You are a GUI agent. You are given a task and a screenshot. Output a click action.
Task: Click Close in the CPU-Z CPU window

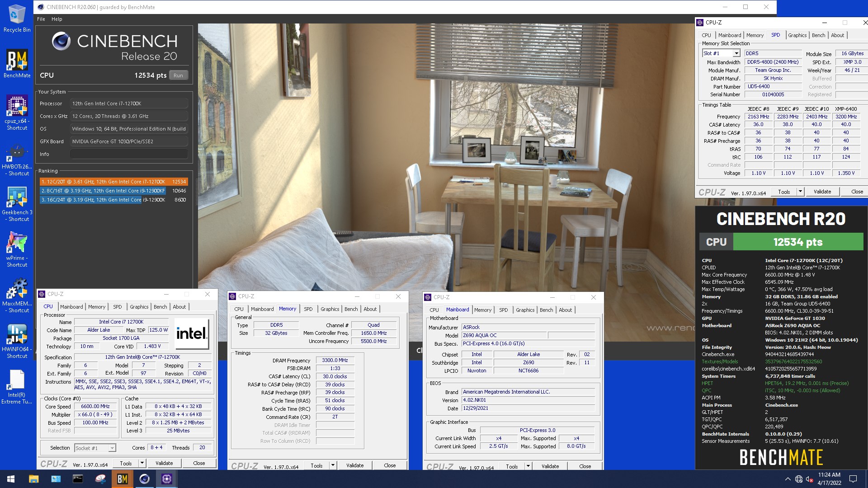coord(199,463)
